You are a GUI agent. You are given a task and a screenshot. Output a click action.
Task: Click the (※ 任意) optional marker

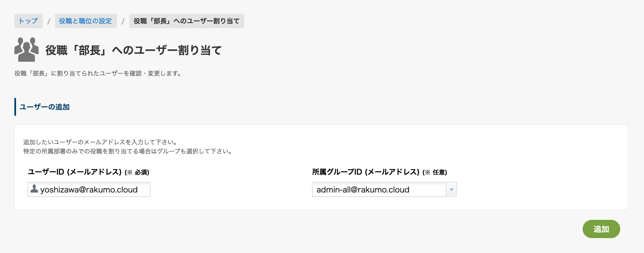tap(435, 172)
